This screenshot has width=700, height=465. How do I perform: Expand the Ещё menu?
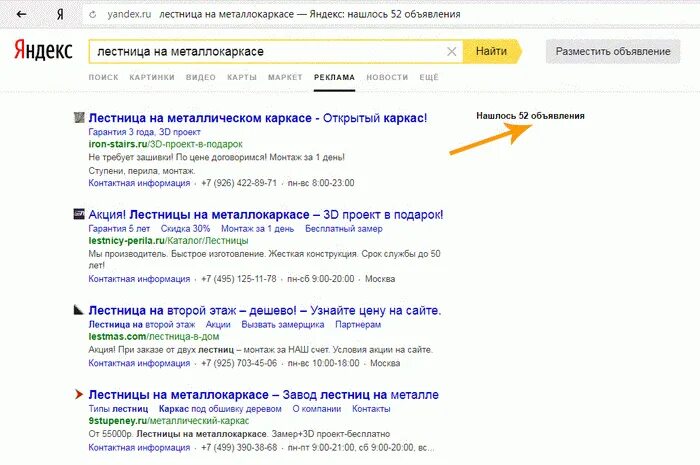click(x=429, y=78)
